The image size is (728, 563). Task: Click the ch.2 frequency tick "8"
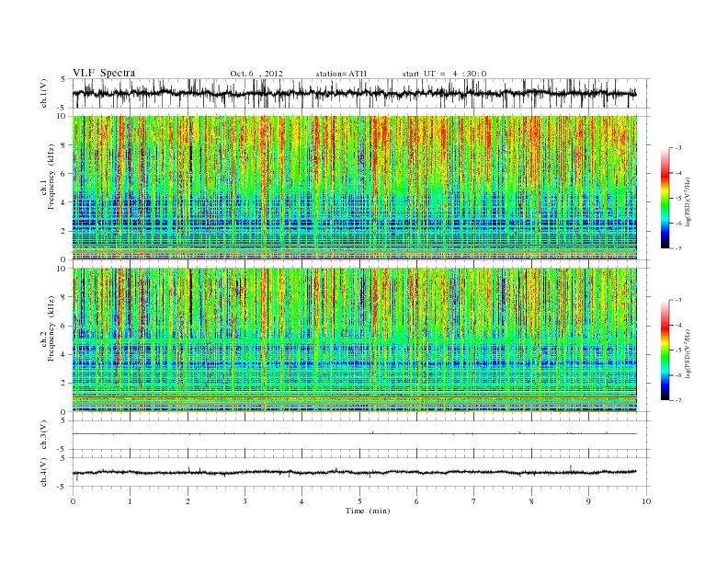coord(63,297)
